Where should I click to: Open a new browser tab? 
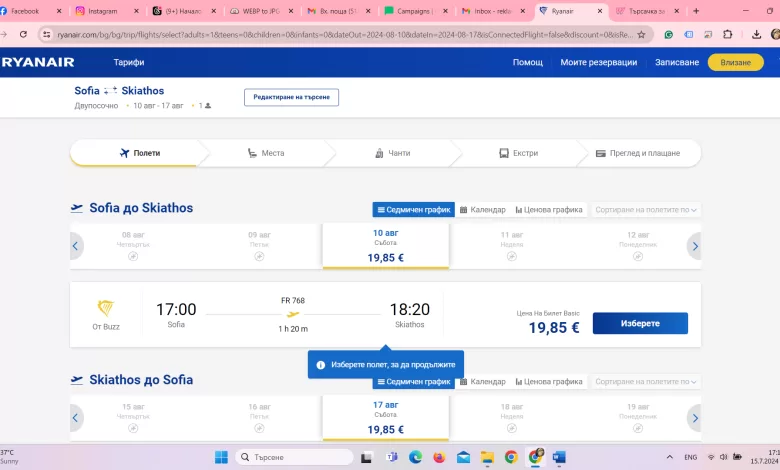coord(696,11)
